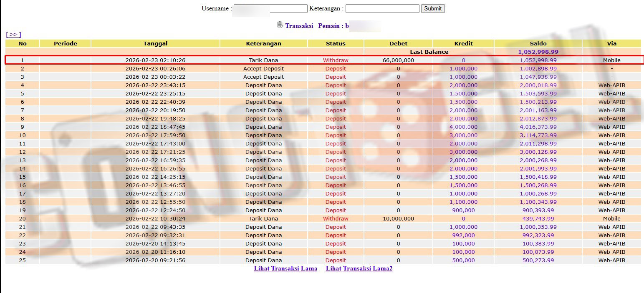Screen dimensions: 644x293
Task: Click the 66,000,000 debit amount
Action: (x=398, y=60)
